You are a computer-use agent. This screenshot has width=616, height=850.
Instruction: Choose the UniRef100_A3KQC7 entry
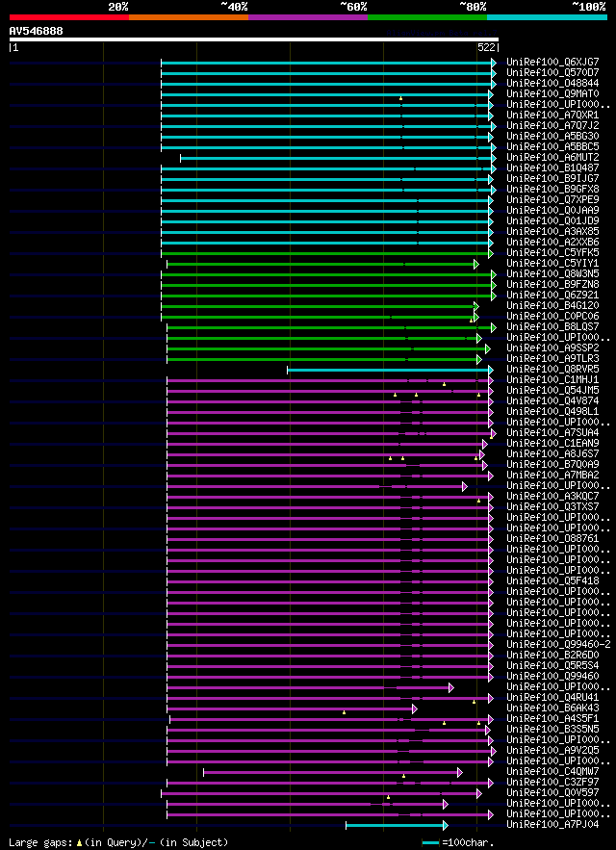pos(552,495)
